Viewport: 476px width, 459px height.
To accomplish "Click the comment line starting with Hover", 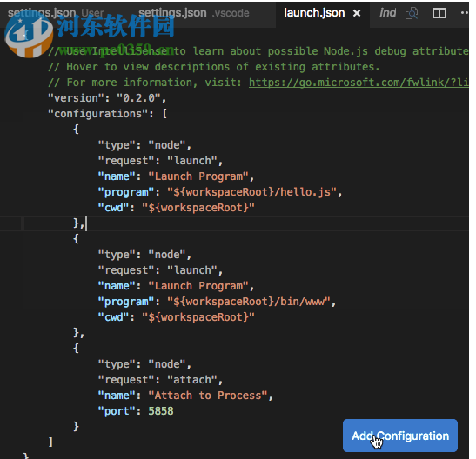I will 214,67.
